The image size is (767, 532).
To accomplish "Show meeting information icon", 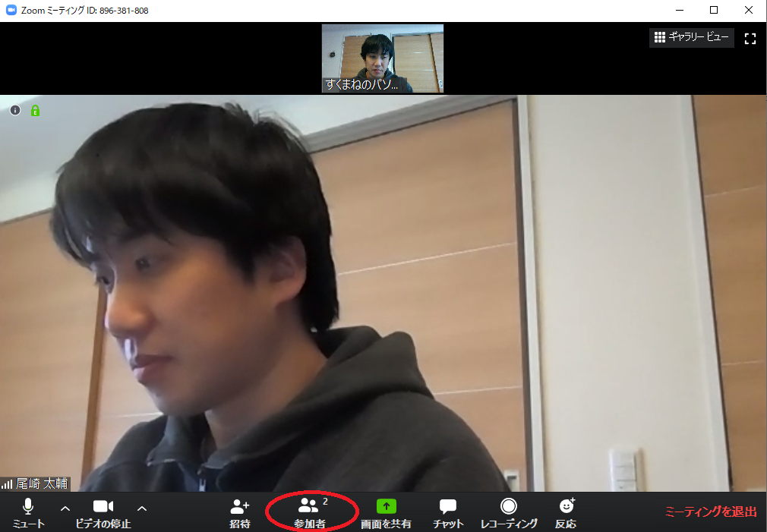I will pyautogui.click(x=15, y=111).
